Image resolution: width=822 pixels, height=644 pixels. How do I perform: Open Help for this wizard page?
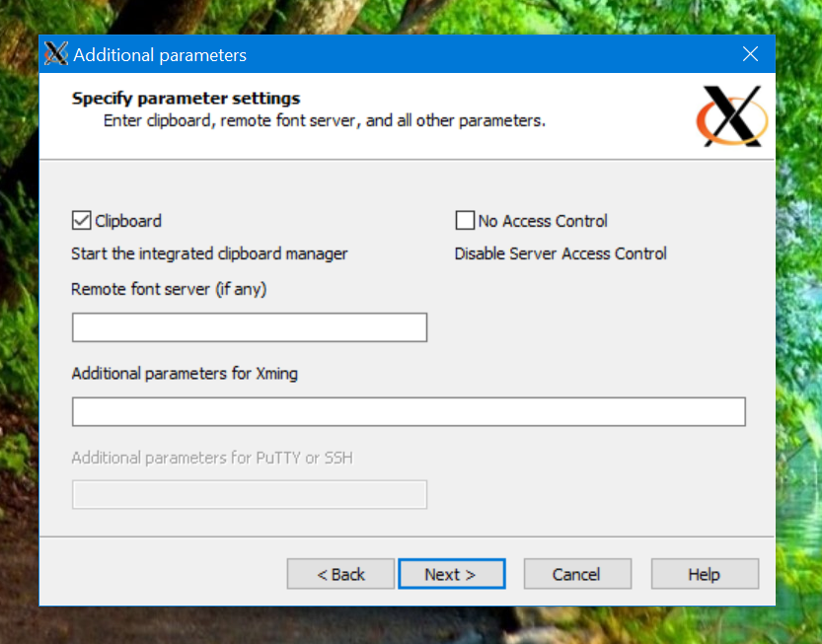(x=705, y=574)
